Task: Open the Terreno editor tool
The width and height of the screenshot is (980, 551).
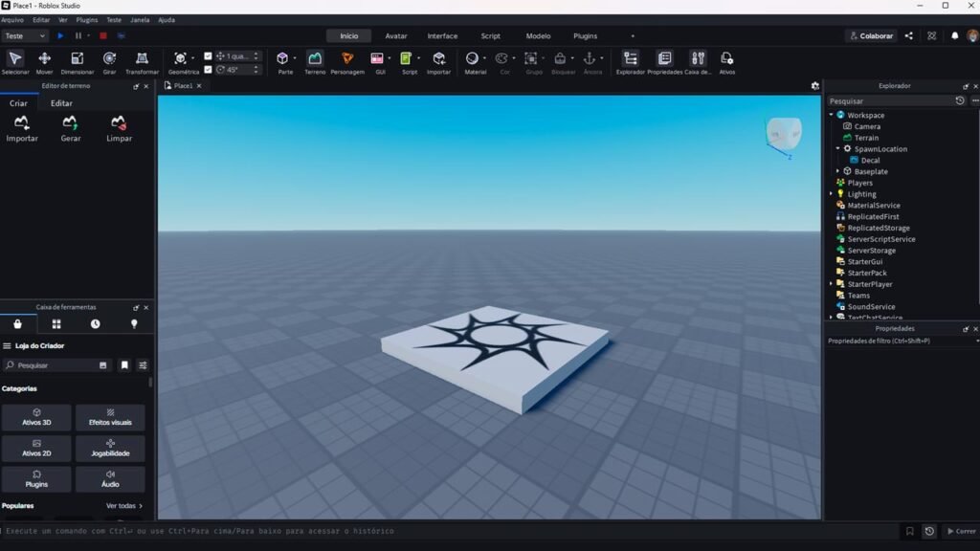Action: coord(314,62)
